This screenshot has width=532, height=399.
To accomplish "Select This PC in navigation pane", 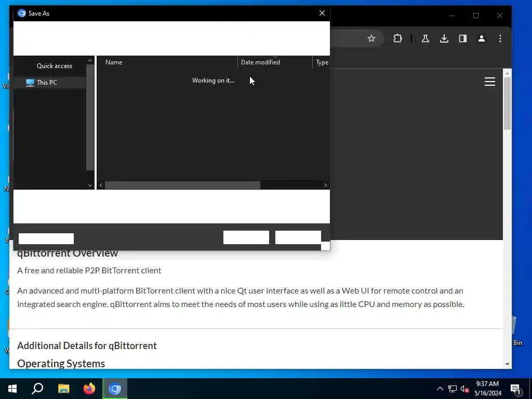I will (49, 83).
